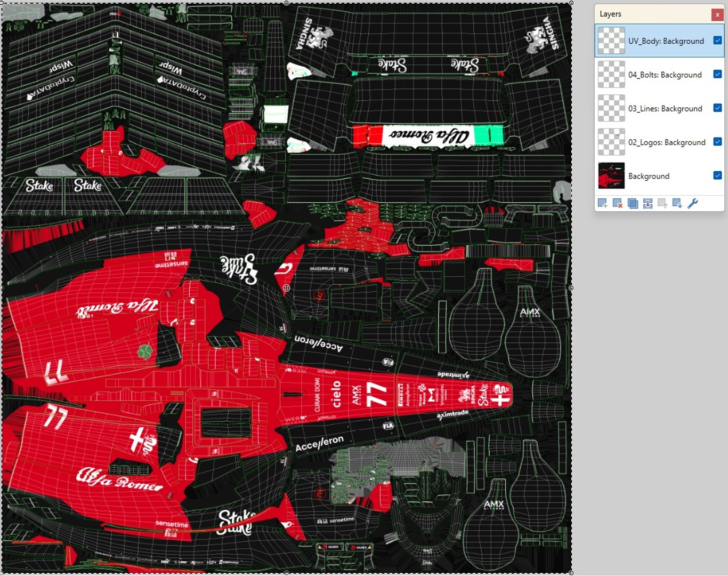Close the Layers panel
The width and height of the screenshot is (728, 576).
click(717, 14)
